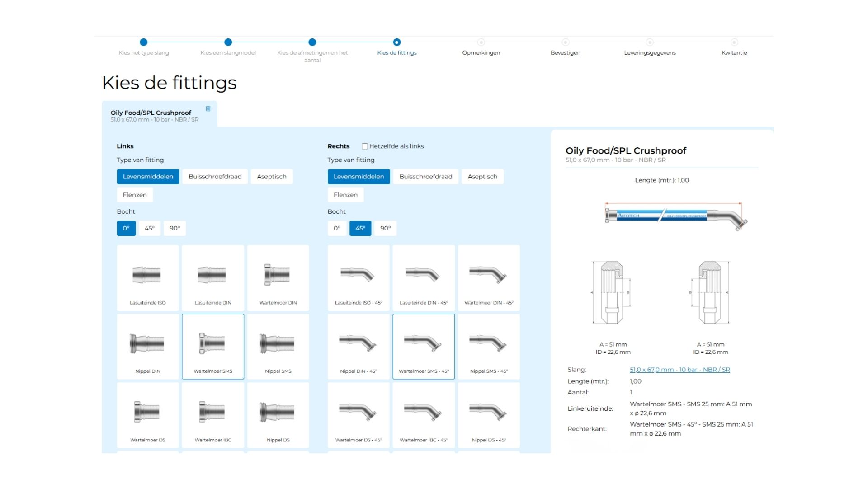Screen dimensions: 868x488
Task: Choose Nippel DIN - 45° fitting
Action: [359, 347]
